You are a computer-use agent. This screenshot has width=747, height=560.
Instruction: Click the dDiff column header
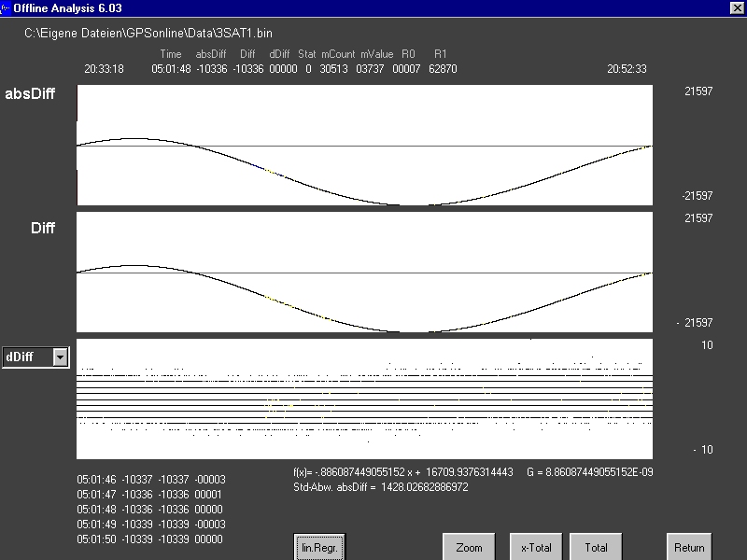pyautogui.click(x=279, y=54)
